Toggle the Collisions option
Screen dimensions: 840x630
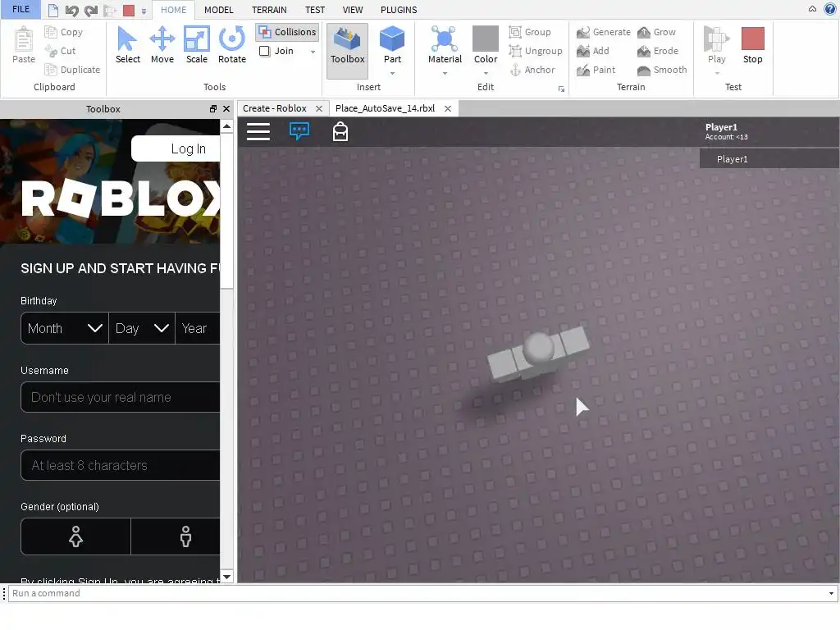[x=288, y=32]
